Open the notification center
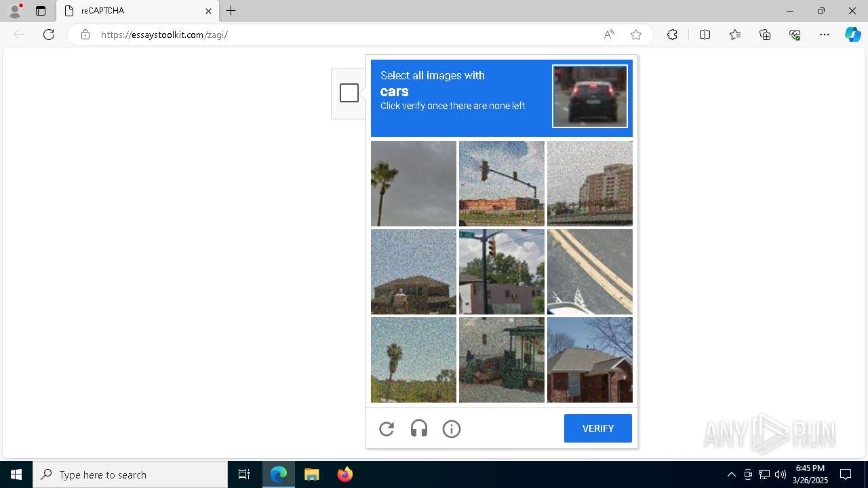Screen dimensions: 868x488 pos(846,474)
